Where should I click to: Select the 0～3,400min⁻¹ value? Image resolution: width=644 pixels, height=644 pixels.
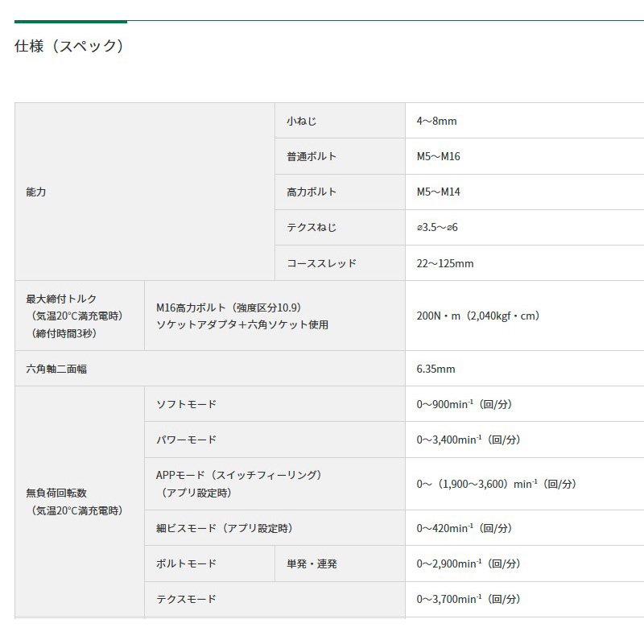[x=469, y=440]
